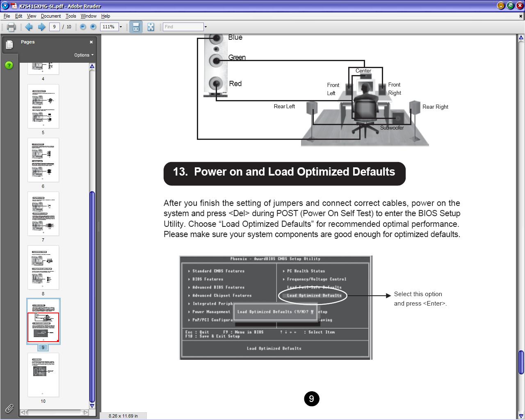Open the green How To help icon

(9, 65)
